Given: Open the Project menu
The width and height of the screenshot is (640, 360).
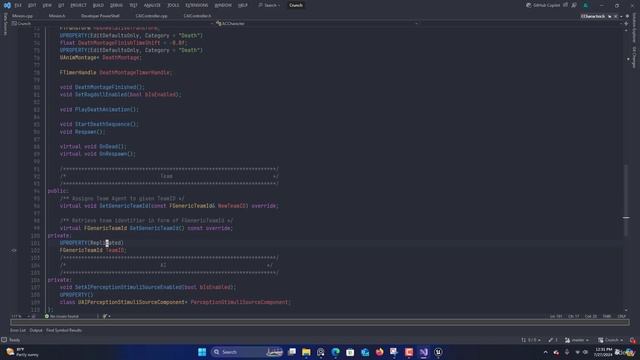Looking at the screenshot, I should pyautogui.click(x=78, y=5).
